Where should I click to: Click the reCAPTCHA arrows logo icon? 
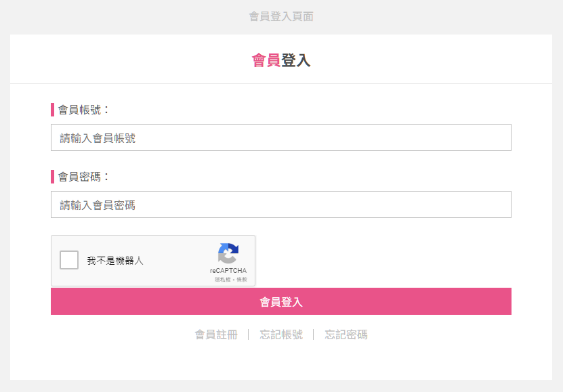click(228, 253)
